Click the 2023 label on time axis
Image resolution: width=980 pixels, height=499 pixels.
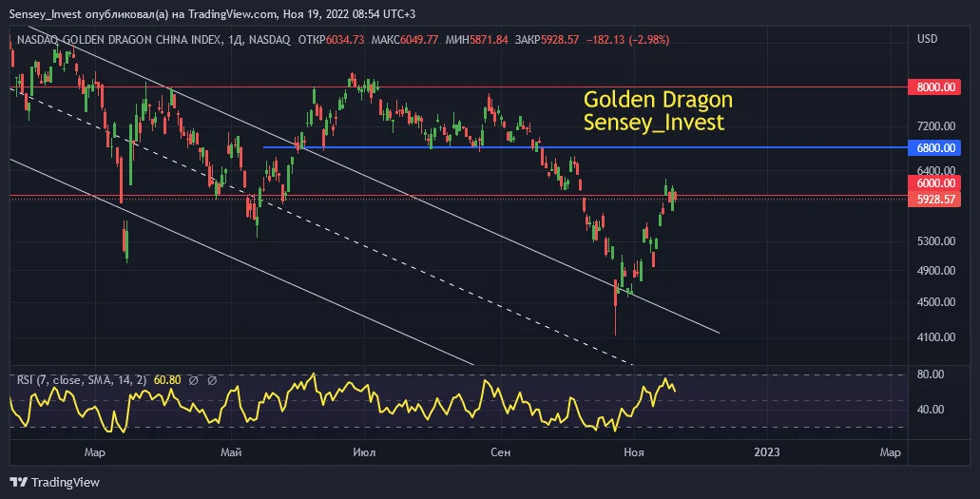click(x=767, y=452)
